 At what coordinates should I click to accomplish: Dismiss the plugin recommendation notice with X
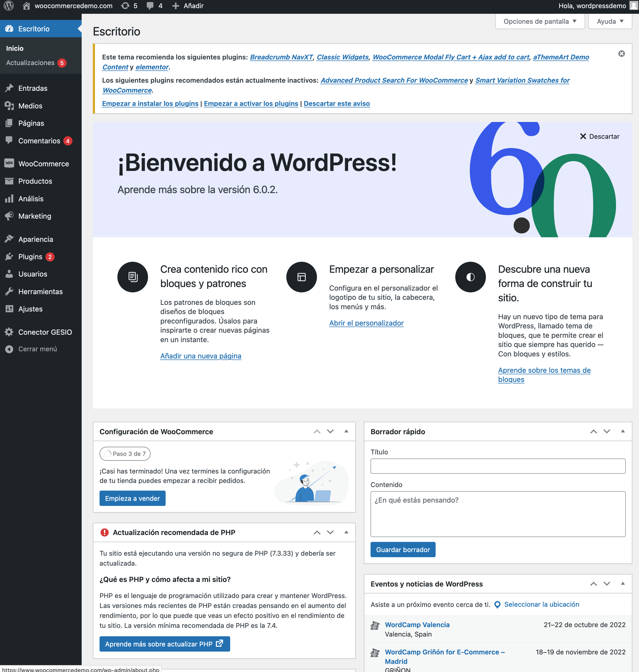coord(621,54)
